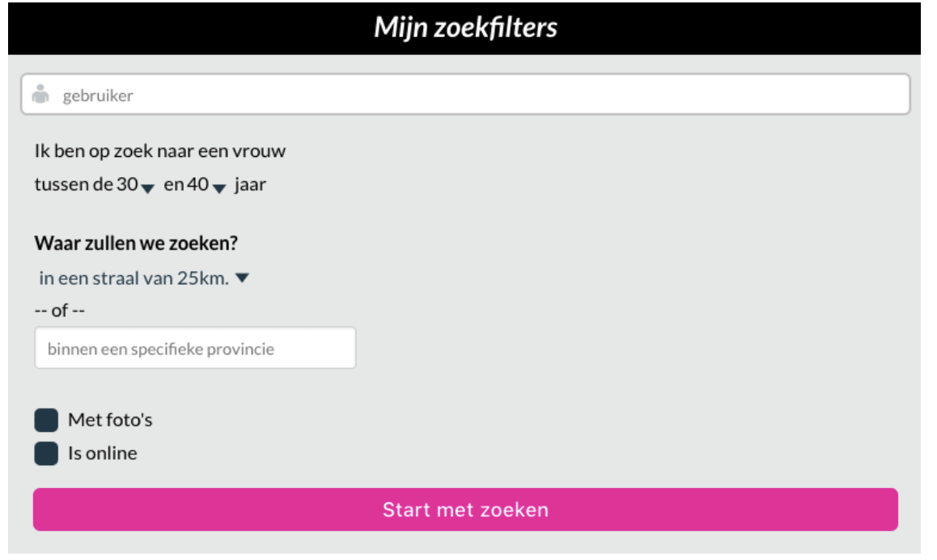Focus the gebruiker search input field
The height and width of the screenshot is (560, 937).
[x=477, y=95]
